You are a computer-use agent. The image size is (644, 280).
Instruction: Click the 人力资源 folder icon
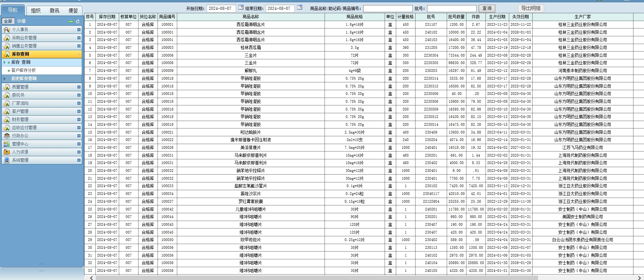pos(6,152)
